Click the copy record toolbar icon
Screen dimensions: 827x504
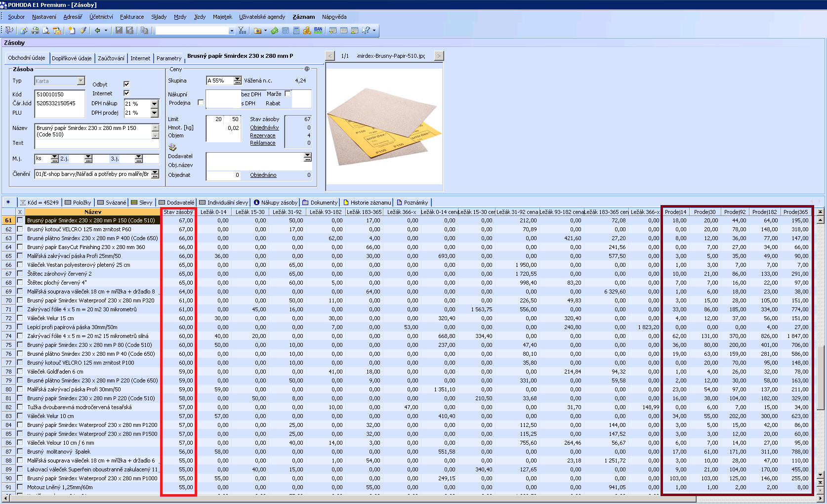click(x=144, y=30)
